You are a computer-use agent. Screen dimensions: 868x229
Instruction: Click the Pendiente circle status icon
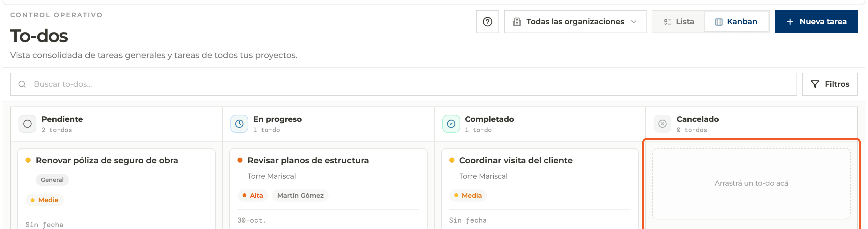coord(27,124)
